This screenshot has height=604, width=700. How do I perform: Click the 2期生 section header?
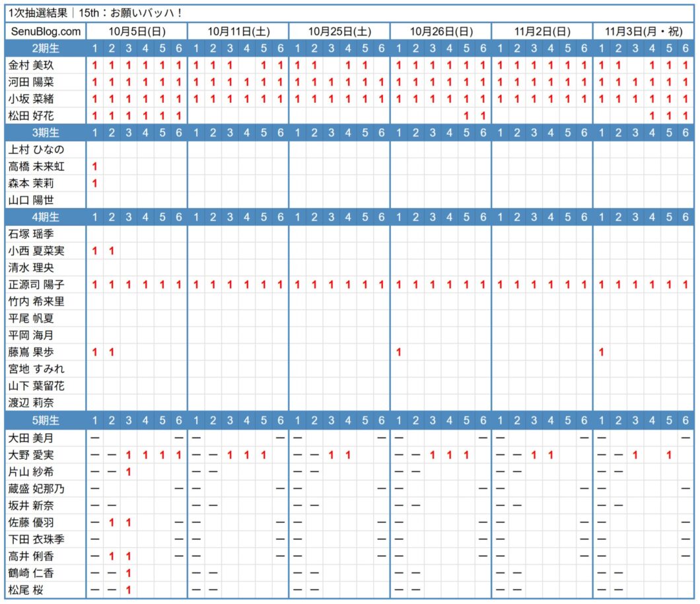point(46,48)
